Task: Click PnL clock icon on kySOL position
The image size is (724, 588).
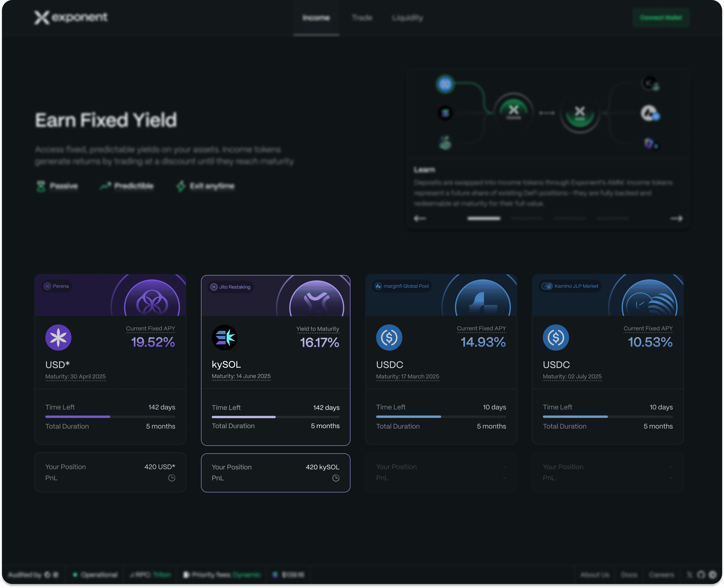Action: click(336, 478)
